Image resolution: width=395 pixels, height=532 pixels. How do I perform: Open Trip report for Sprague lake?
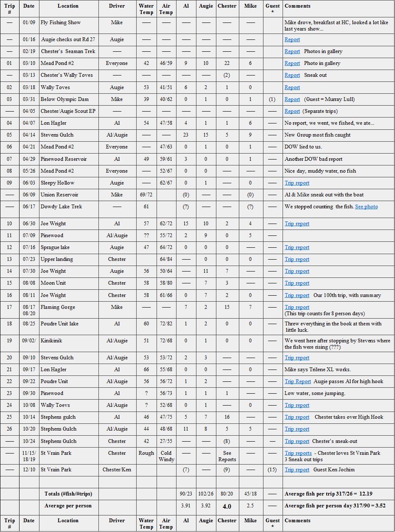297,247
